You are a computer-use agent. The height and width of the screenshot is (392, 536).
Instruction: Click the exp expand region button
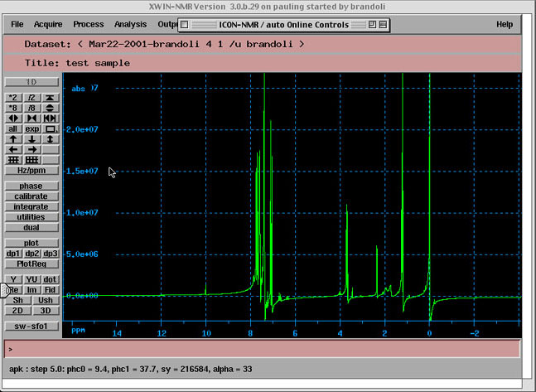tap(31, 128)
